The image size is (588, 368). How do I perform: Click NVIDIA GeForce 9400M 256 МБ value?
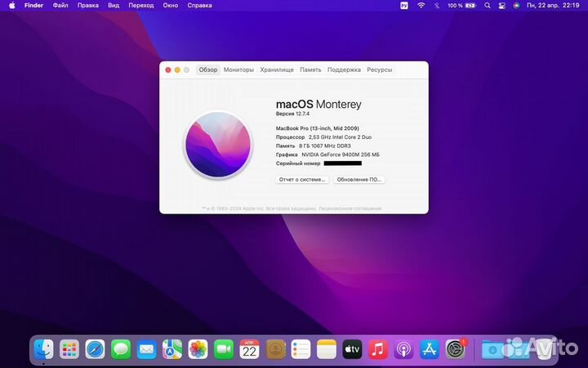click(341, 155)
